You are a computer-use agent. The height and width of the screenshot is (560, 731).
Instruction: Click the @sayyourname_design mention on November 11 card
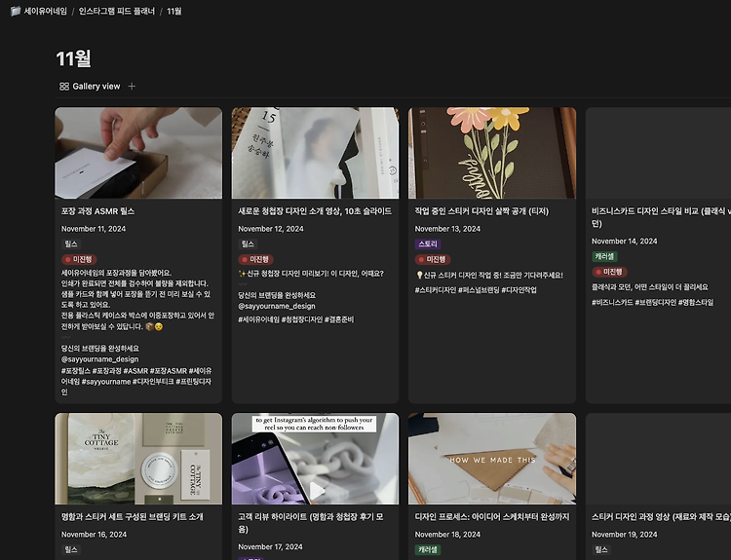(99, 359)
